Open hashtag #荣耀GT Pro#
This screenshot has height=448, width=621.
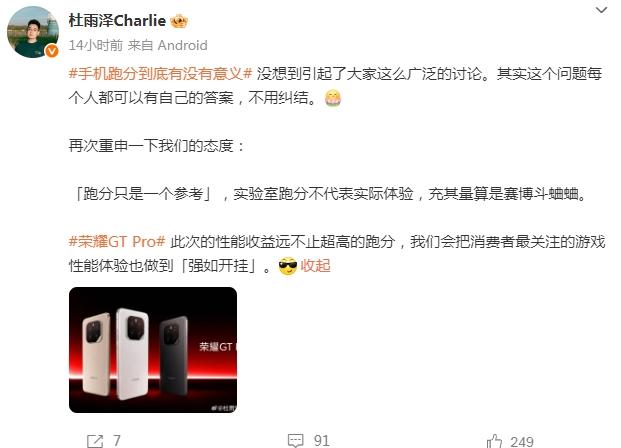(x=117, y=242)
